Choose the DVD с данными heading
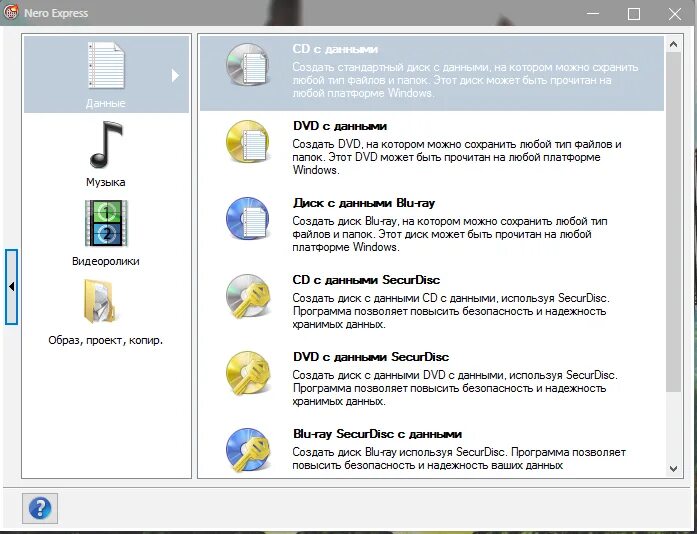The width and height of the screenshot is (697, 534). coord(340,126)
